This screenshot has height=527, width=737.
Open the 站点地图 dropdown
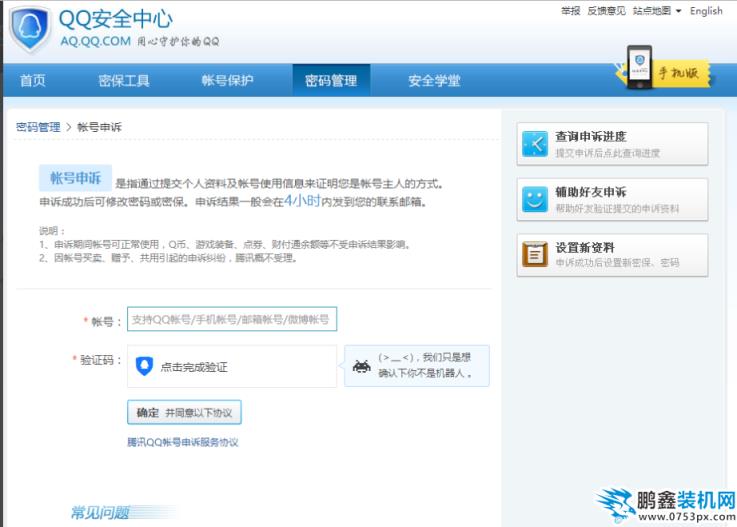[x=657, y=11]
